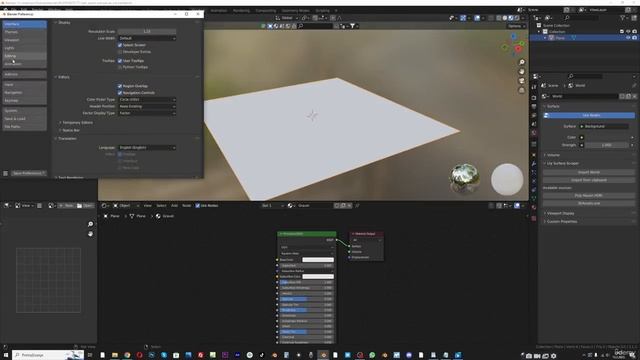Click hand pan icon in image editor

click(x=90, y=234)
